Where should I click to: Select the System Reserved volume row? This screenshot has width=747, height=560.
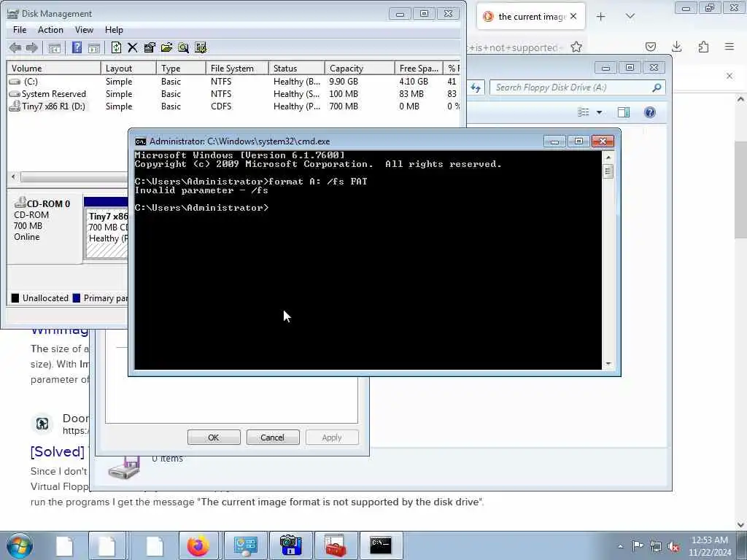pos(233,94)
